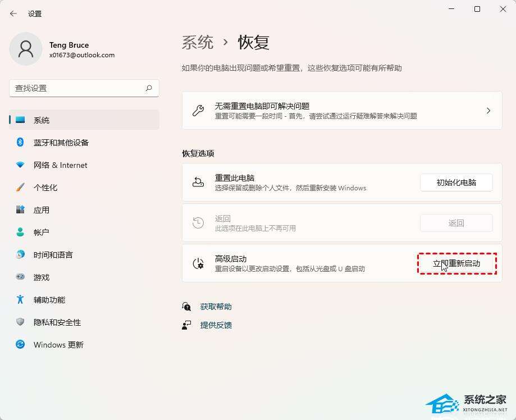
Task: Click the reset PC icon
Action: [198, 182]
